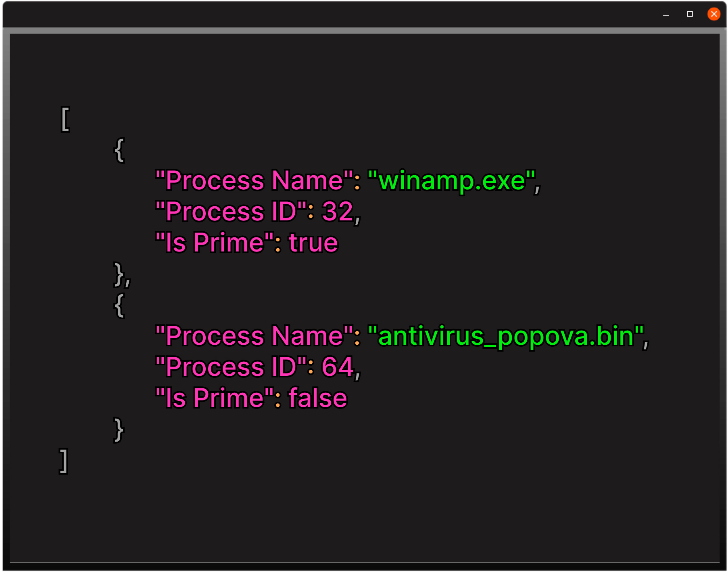Click the closing square bracket of the array
The width and height of the screenshot is (728, 572).
63,461
